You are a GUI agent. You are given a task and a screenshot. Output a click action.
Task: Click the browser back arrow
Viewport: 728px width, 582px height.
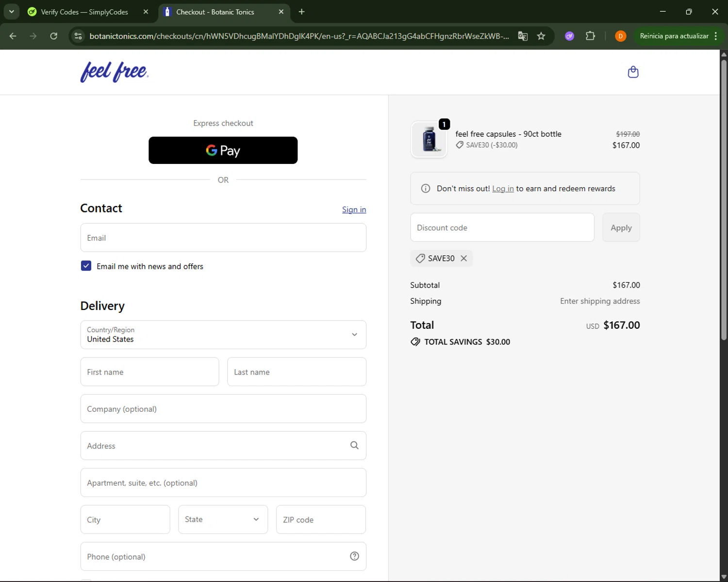[13, 36]
